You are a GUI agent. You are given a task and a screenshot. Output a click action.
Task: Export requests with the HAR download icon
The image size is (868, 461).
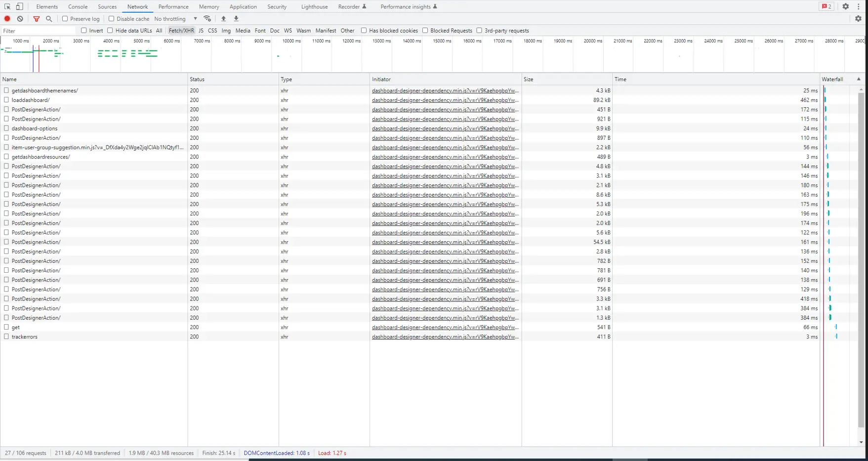pos(236,18)
